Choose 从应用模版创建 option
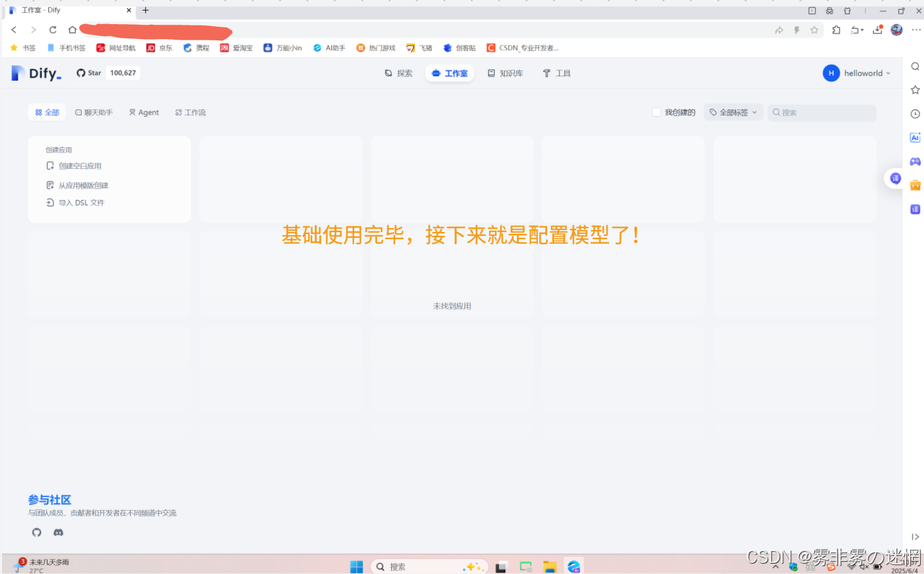Viewport: 924px width, 574px height. pyautogui.click(x=77, y=186)
